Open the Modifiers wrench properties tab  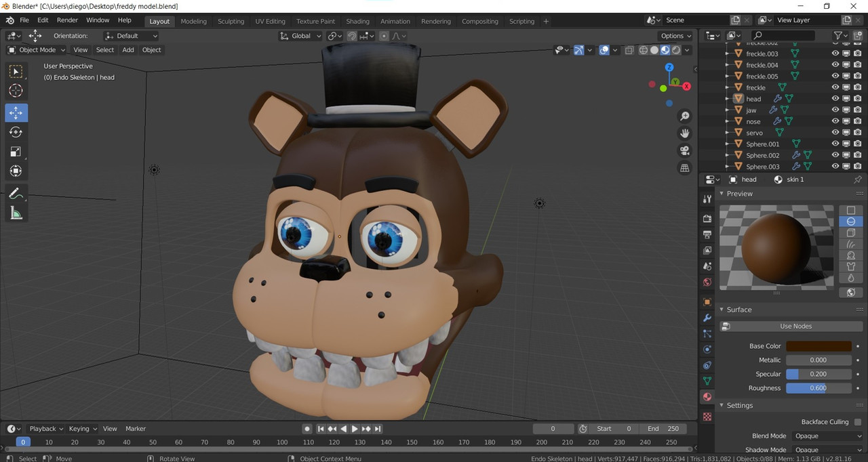point(707,318)
